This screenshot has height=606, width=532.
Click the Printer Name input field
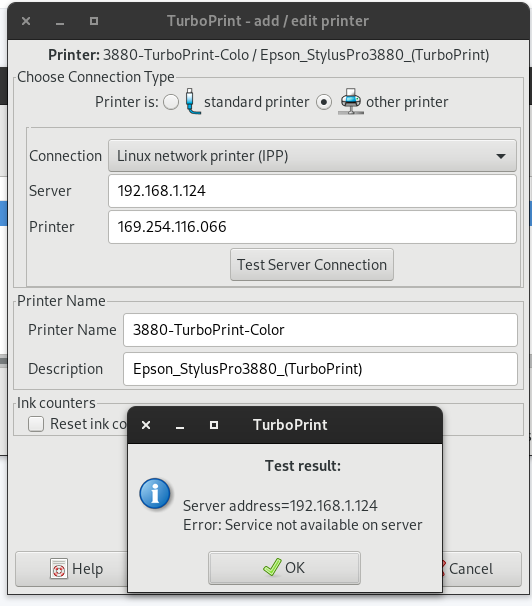320,330
